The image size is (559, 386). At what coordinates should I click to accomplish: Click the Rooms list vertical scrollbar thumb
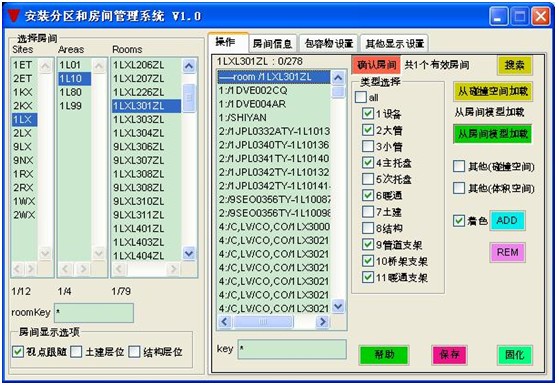(189, 98)
